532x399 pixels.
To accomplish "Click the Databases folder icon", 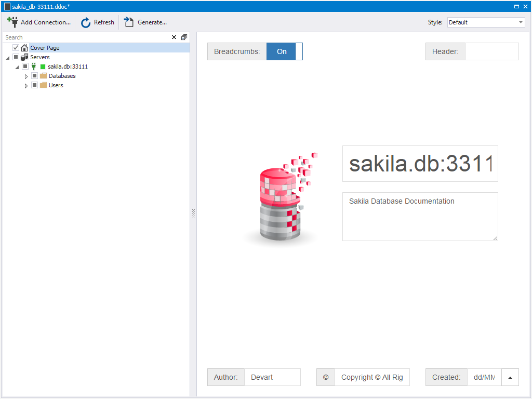I will click(x=44, y=76).
